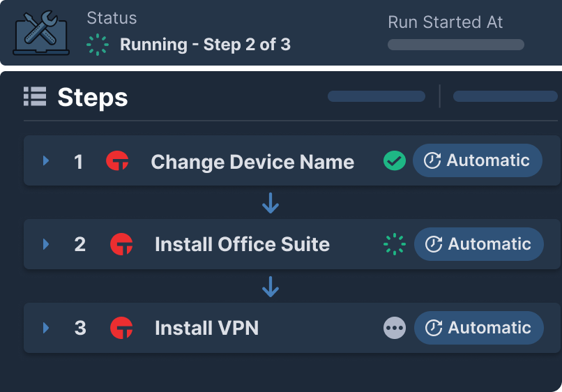
Task: Click the Run Started At label
Action: click(446, 22)
